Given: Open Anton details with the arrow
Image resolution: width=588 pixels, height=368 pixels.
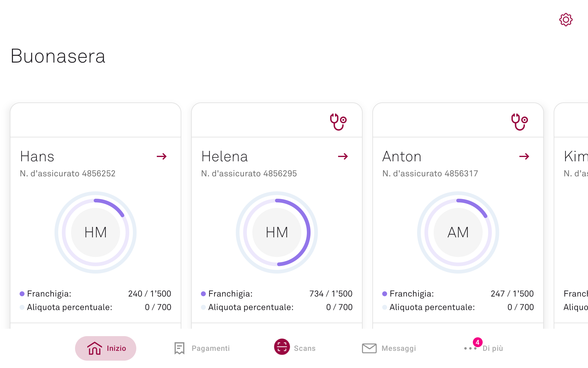Looking at the screenshot, I should [524, 156].
